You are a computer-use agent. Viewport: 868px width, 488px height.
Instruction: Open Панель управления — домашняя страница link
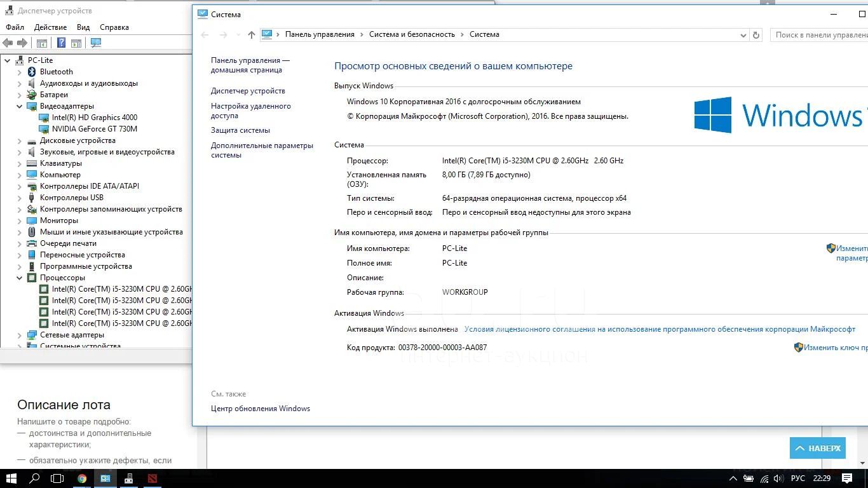[x=250, y=65]
